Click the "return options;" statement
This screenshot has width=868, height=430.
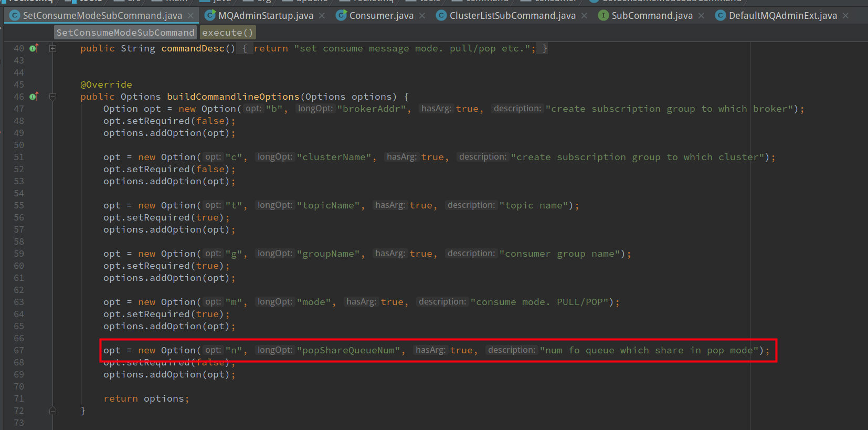tap(146, 398)
